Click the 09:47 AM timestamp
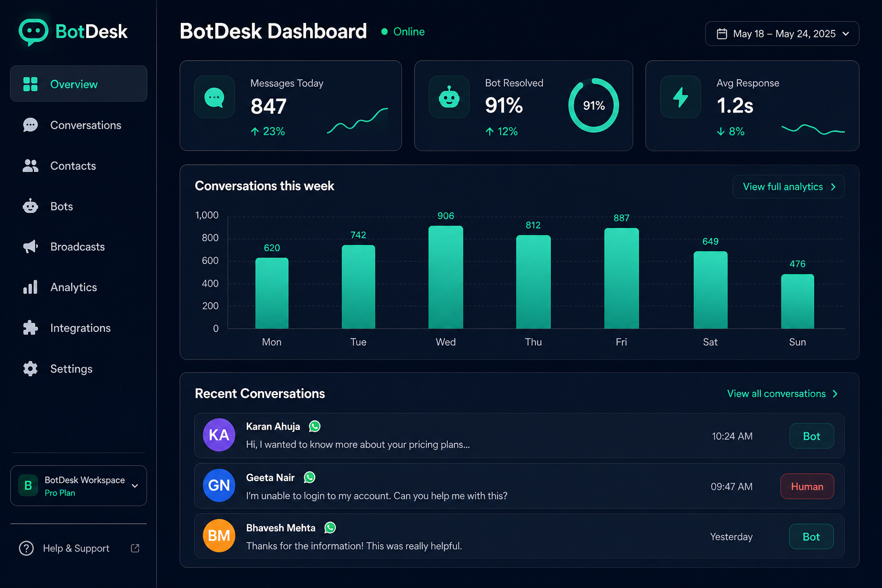Screen dimensions: 882x588 [732, 486]
